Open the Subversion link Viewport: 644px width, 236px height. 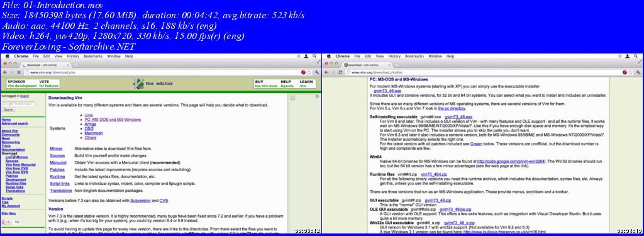click(140, 201)
